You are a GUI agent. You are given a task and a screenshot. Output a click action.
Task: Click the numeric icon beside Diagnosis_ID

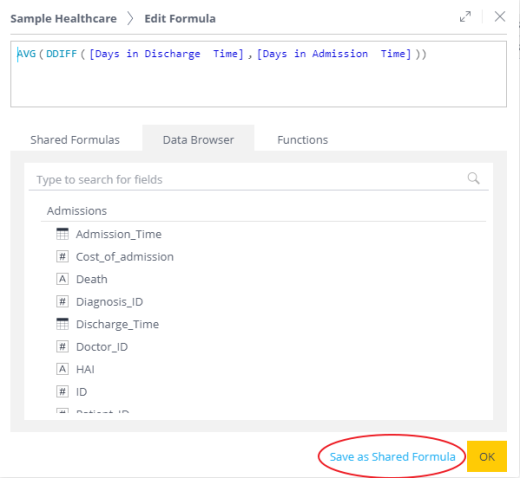[62, 302]
